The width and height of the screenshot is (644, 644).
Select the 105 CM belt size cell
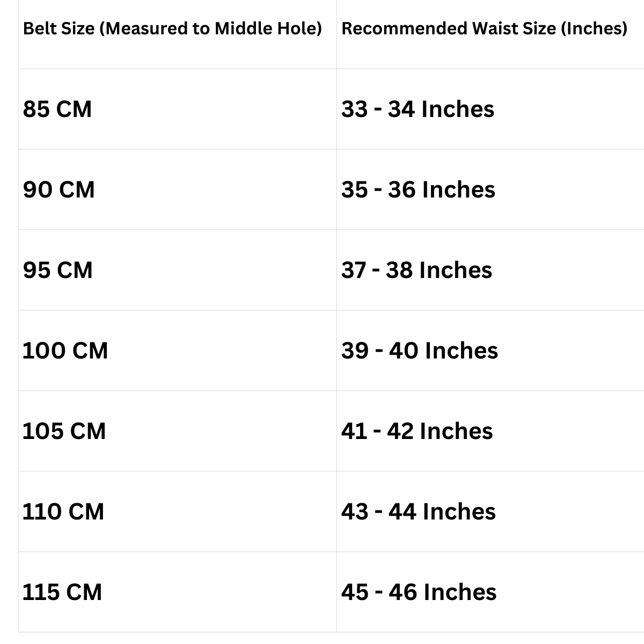click(x=64, y=431)
